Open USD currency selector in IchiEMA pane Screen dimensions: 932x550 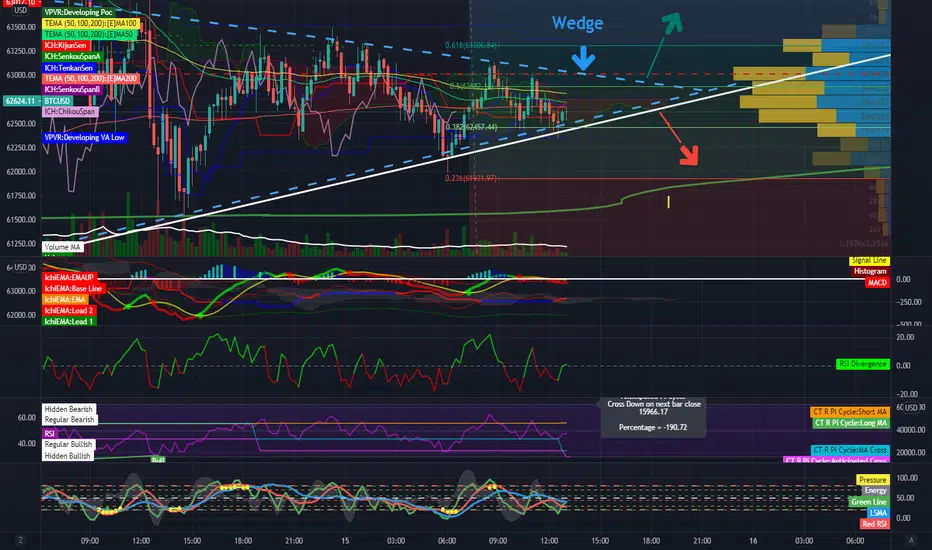coord(21,268)
